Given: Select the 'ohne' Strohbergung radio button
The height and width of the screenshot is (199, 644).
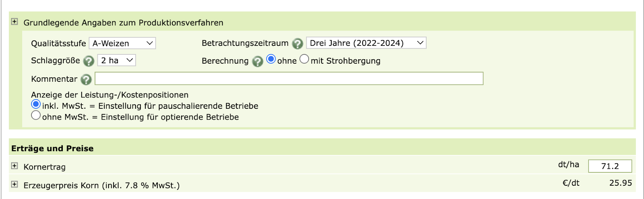Looking at the screenshot, I should pos(271,59).
